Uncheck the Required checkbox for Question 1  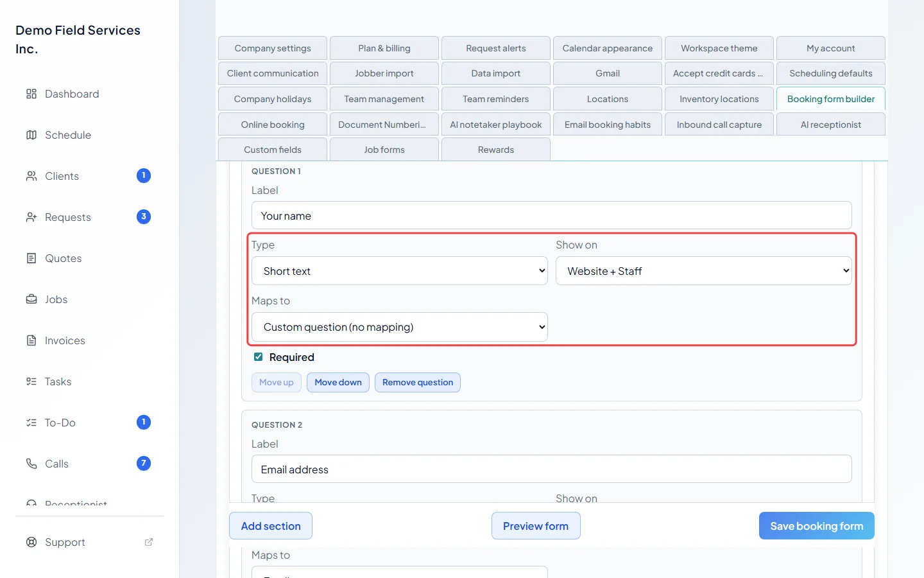tap(258, 357)
